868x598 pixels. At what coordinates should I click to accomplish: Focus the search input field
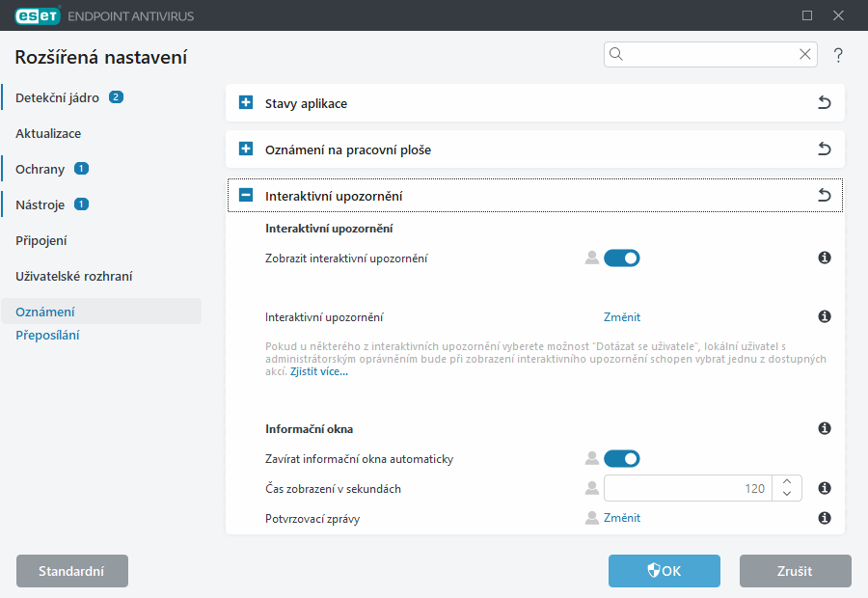pos(710,54)
